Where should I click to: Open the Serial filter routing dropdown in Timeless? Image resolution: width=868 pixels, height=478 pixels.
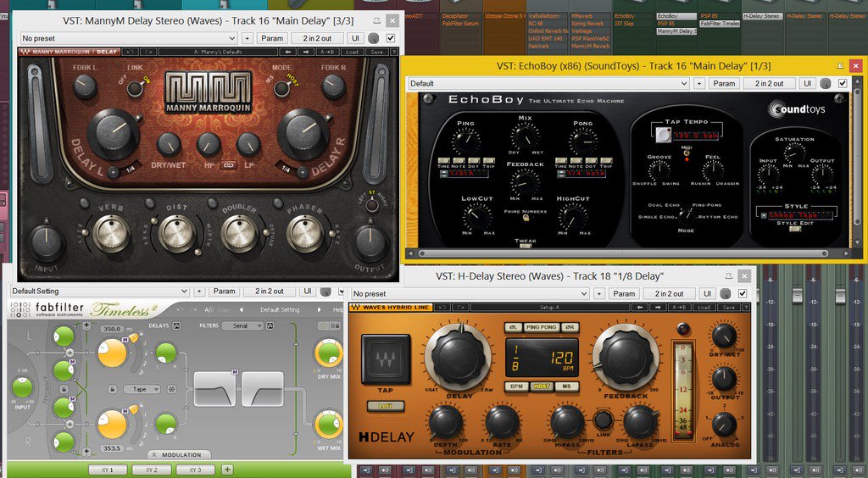[x=242, y=325]
